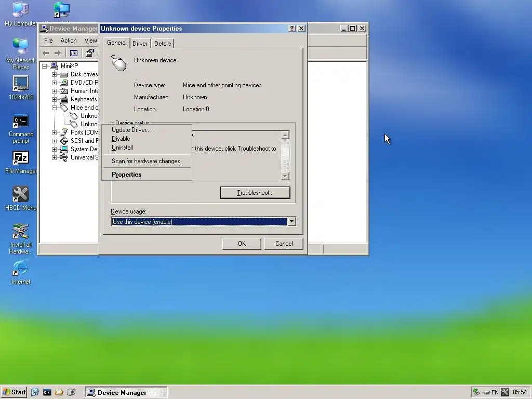Collapse the MiniXP root node
The image size is (532, 399).
click(x=45, y=66)
